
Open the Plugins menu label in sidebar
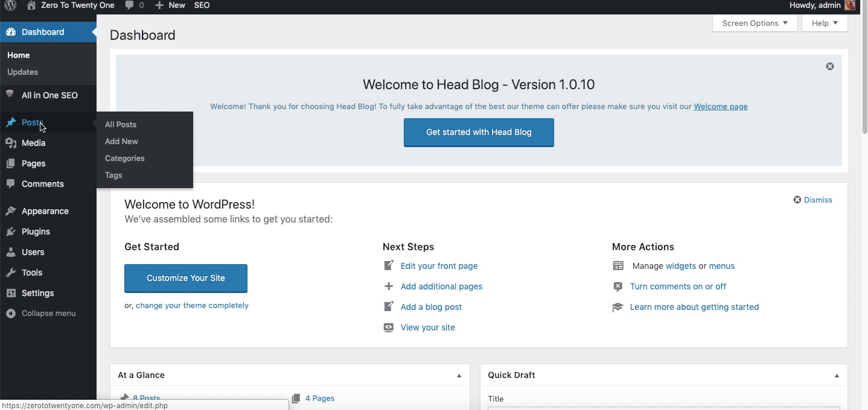(x=36, y=232)
